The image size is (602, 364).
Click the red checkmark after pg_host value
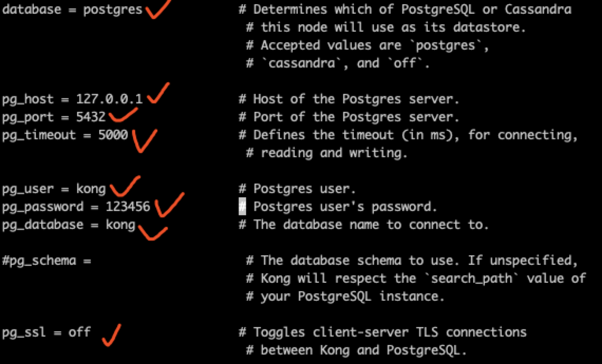(158, 93)
